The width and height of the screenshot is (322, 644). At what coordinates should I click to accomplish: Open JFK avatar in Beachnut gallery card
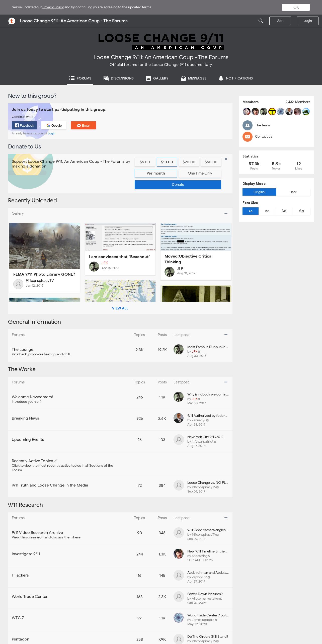coord(94,267)
